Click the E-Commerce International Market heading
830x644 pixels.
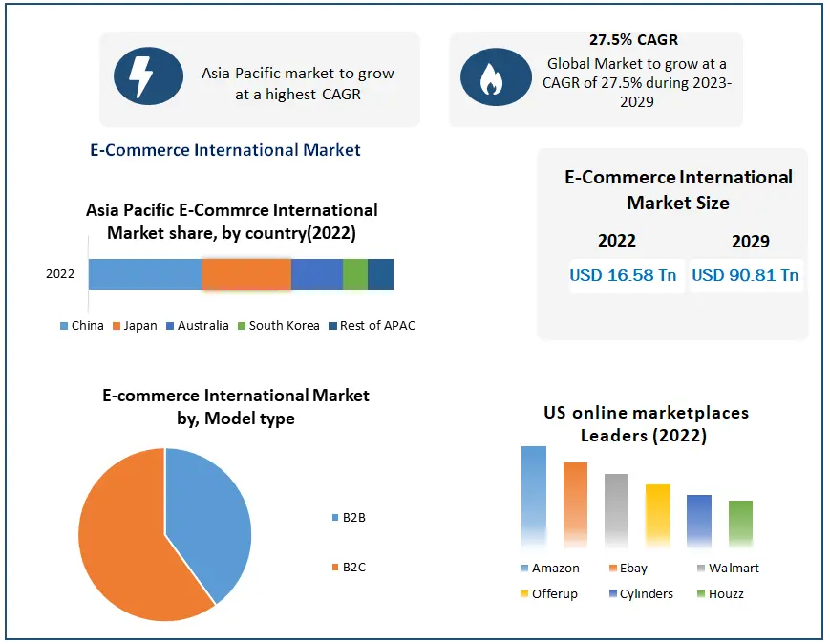225,150
